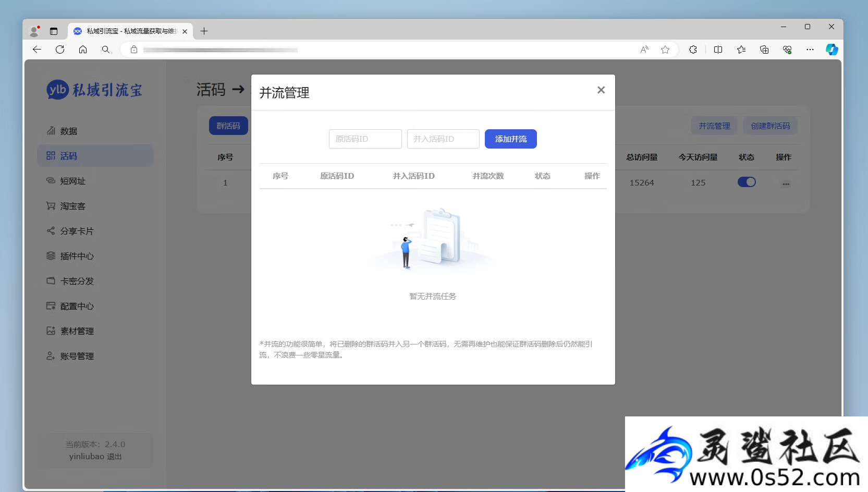Viewport: 868px width, 492px height.
Task: Click the 配置中心 icon in sidebar
Action: tap(51, 305)
